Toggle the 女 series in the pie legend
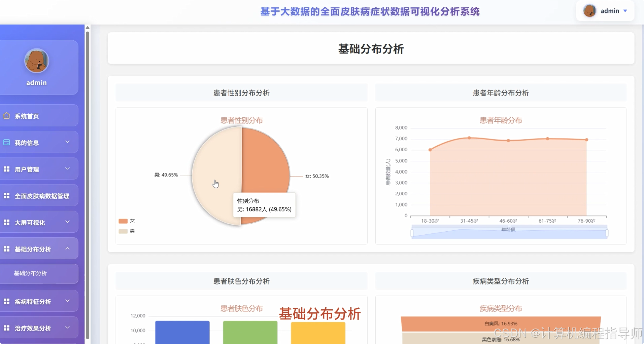644x344 pixels. (x=127, y=221)
